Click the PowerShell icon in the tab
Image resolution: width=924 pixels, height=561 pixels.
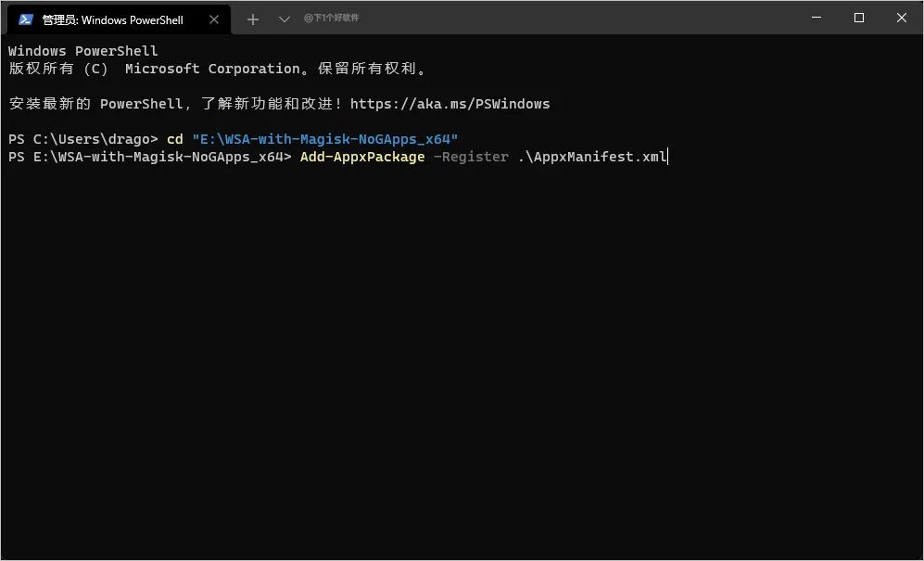tap(26, 19)
